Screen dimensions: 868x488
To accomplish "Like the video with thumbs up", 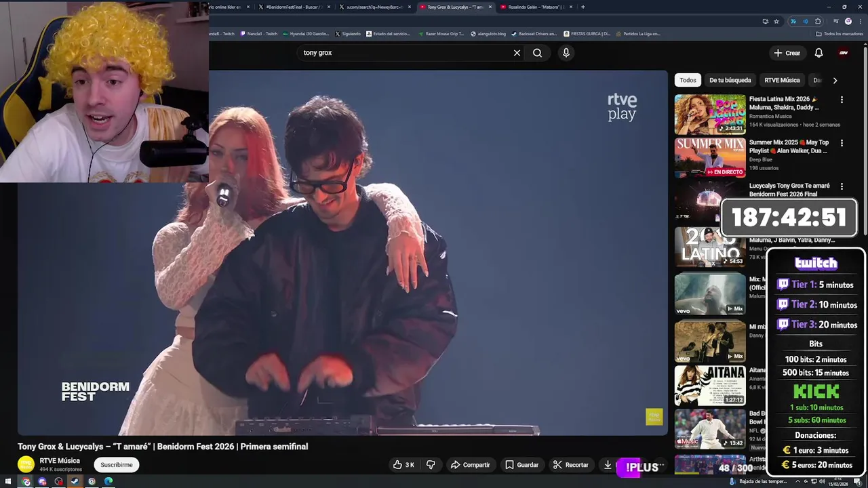I will click(x=403, y=465).
